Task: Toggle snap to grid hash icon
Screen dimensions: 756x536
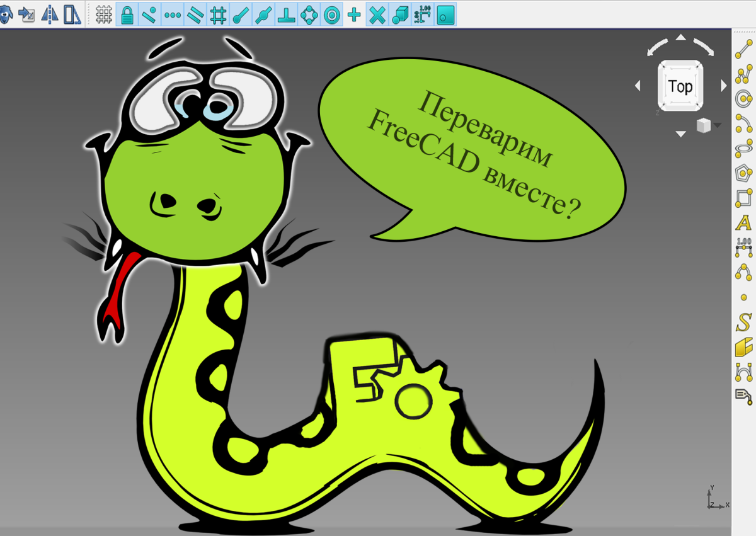Action: pos(218,14)
